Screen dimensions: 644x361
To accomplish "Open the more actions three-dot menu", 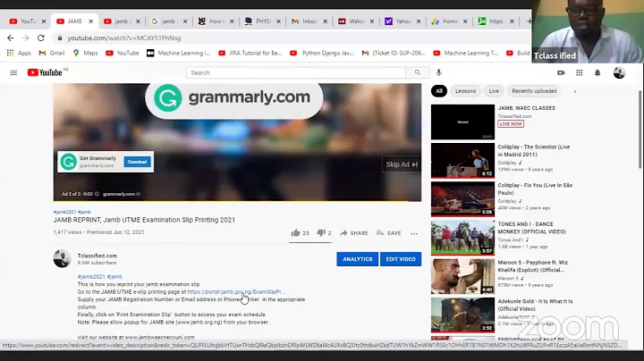I will tap(414, 233).
